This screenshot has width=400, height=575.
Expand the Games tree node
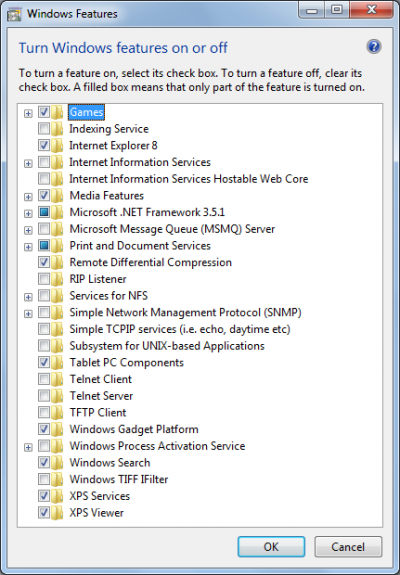[x=28, y=113]
